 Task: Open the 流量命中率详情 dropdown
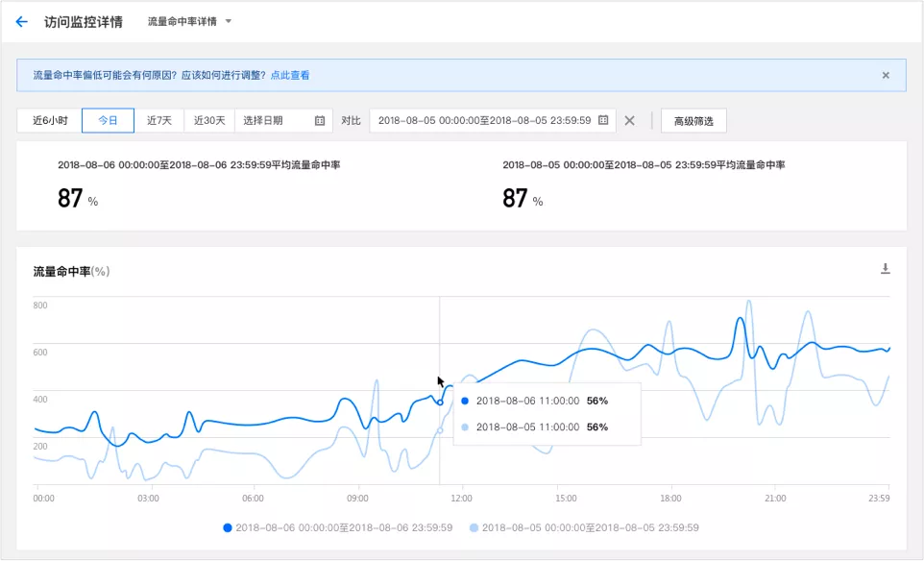coord(189,22)
